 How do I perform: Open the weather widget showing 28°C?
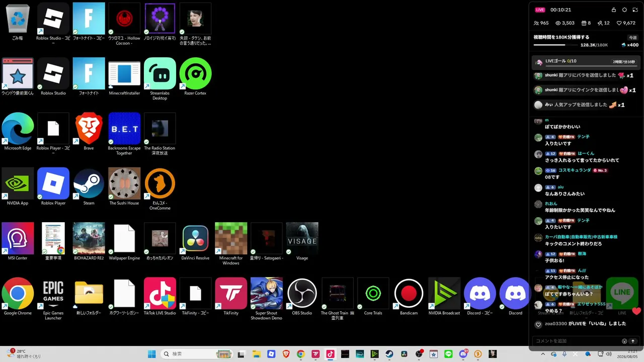[24, 354]
